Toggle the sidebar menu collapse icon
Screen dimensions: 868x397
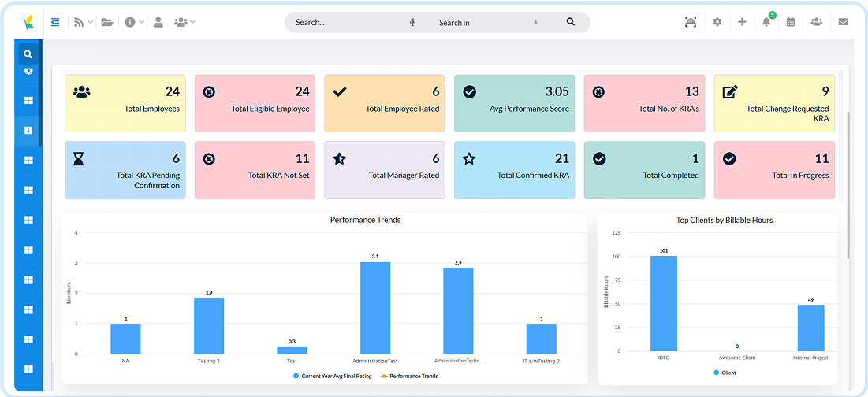(55, 22)
